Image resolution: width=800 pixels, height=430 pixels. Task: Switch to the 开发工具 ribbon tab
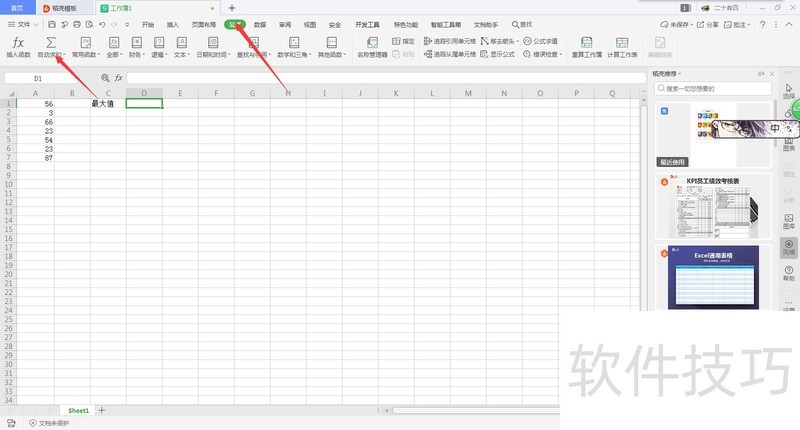[367, 24]
